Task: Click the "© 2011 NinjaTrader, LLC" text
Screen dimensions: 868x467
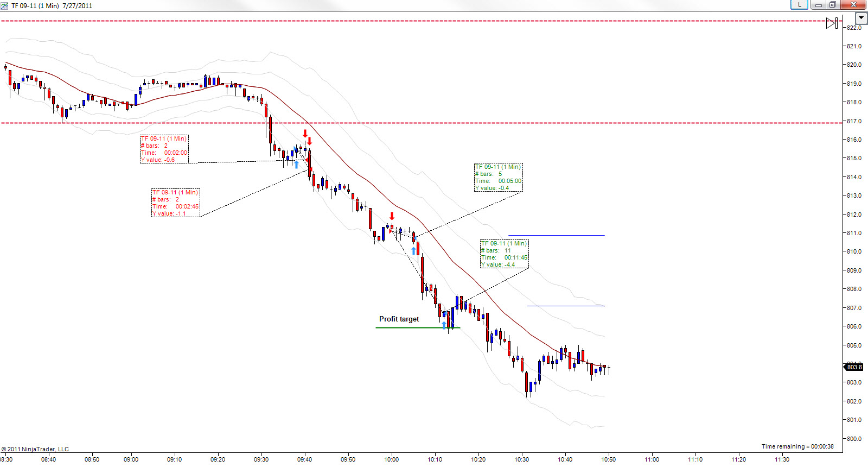Action: [35, 449]
